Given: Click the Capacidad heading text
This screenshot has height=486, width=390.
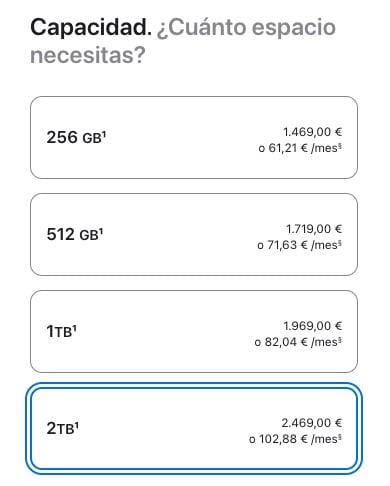Looking at the screenshot, I should (91, 27).
